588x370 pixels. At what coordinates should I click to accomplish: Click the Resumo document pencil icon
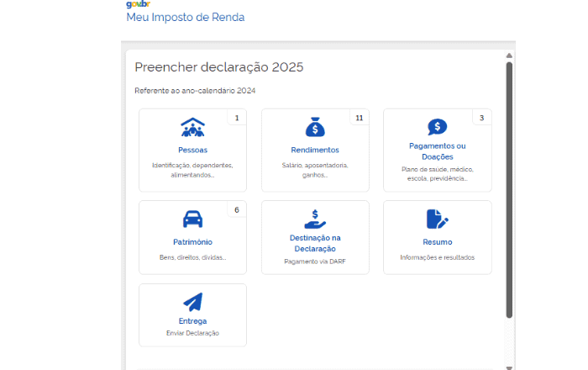click(437, 219)
